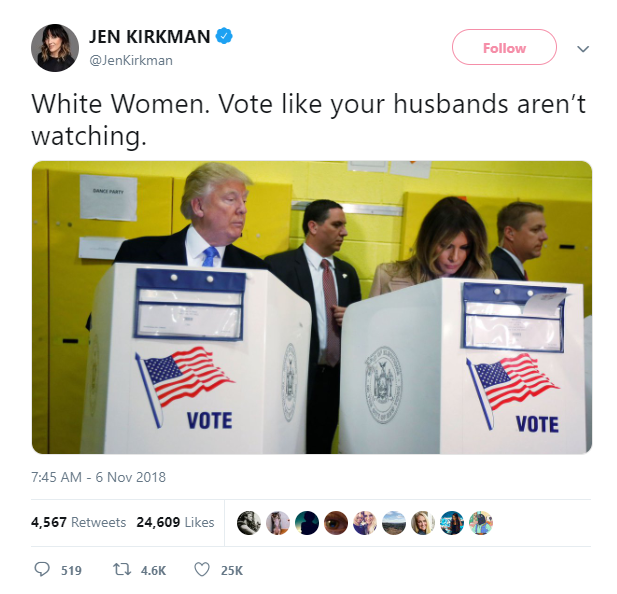Screen dimensions: 617x594
Task: Click the blonde woman liker avatar
Action: 423,523
